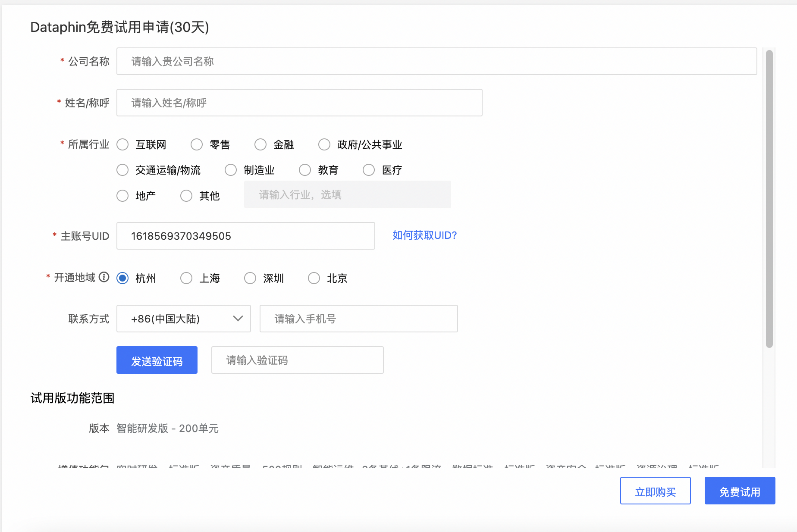Select 政府/公共事业 industry
This screenshot has height=532, width=797.
(324, 144)
